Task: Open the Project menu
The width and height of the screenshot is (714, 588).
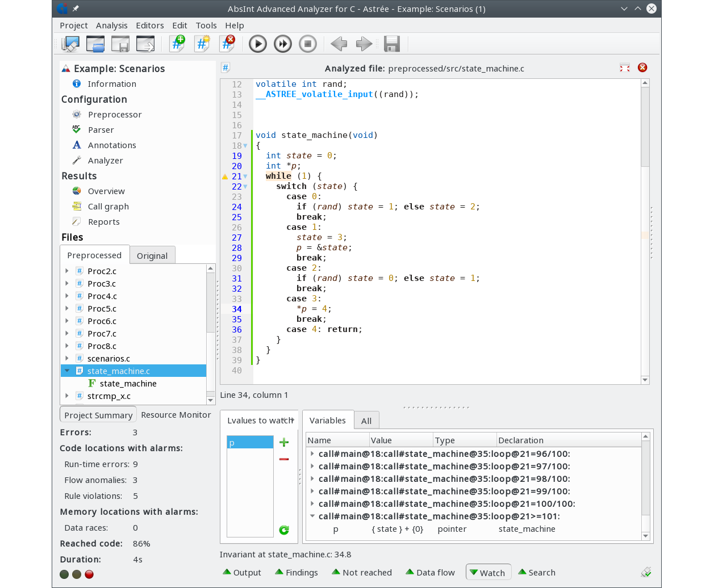Action: pyautogui.click(x=74, y=26)
